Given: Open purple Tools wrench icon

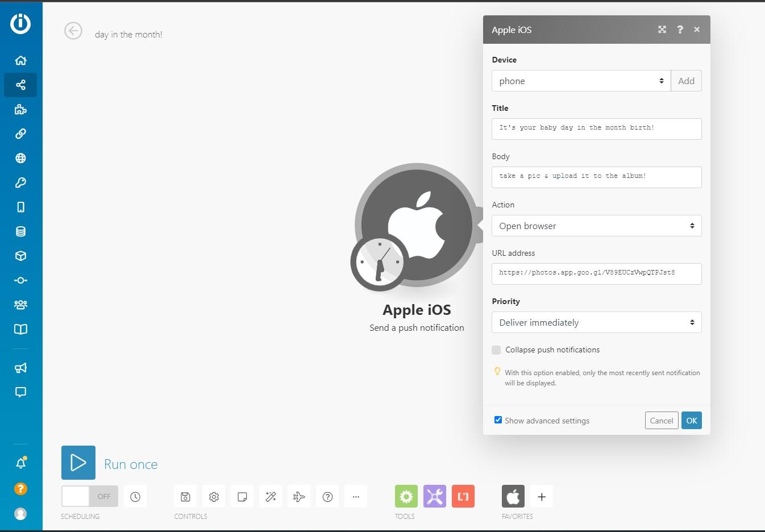Looking at the screenshot, I should click(435, 496).
